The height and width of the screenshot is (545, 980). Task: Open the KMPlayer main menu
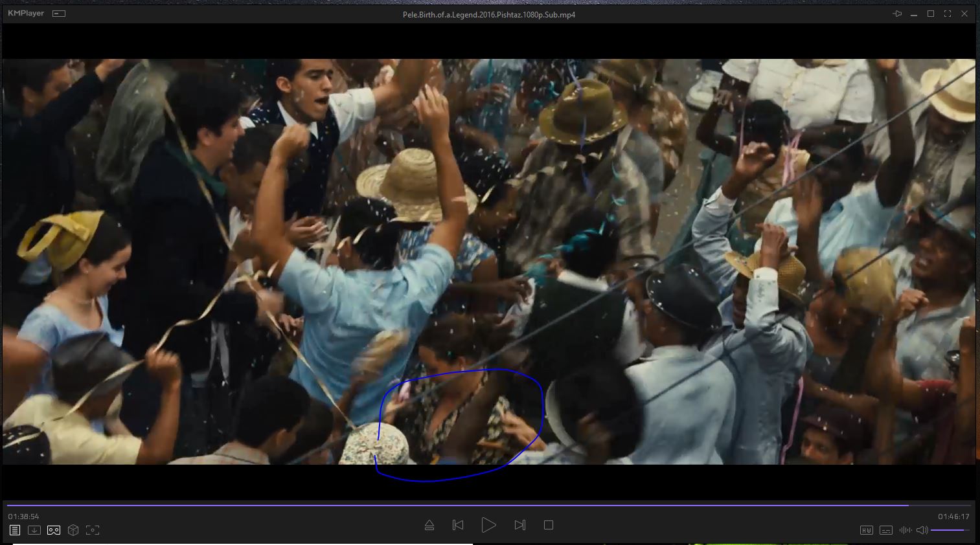pyautogui.click(x=26, y=13)
